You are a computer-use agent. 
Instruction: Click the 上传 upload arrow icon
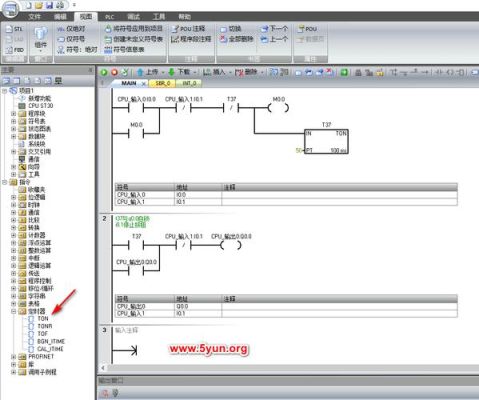click(x=140, y=72)
